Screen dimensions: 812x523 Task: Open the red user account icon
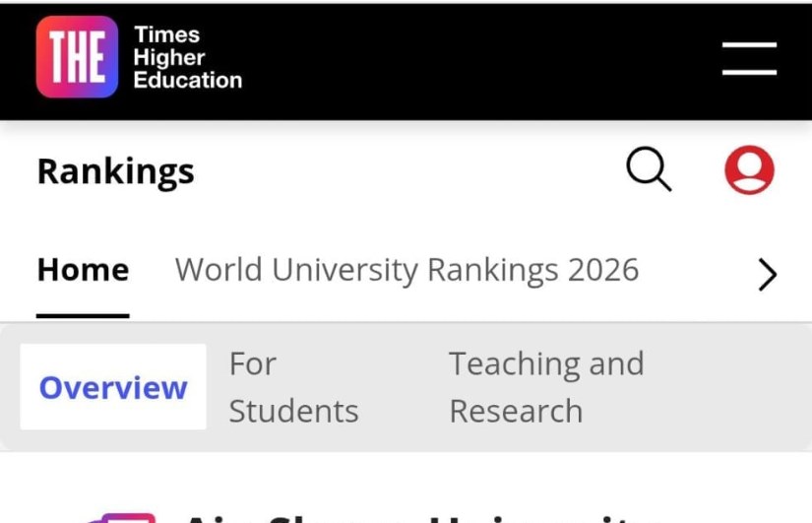(749, 170)
